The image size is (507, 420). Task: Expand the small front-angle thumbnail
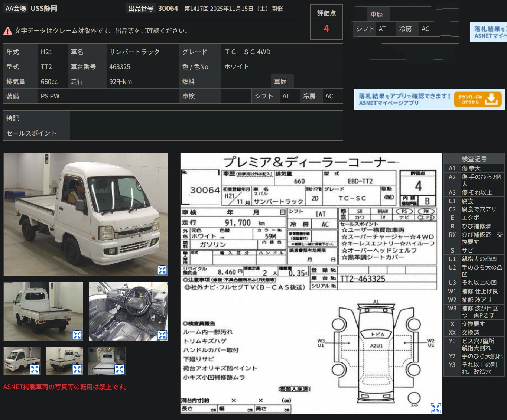35,369
